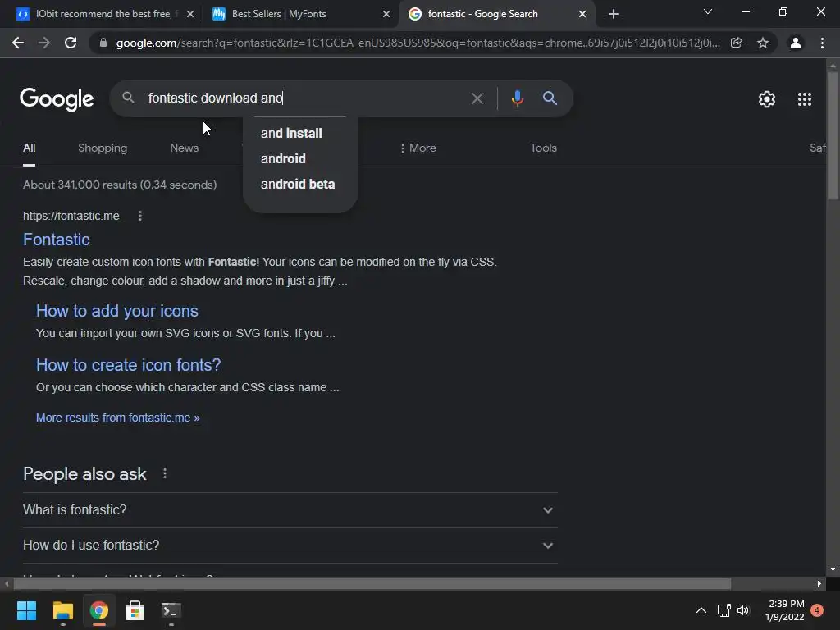
Task: Reload the current page
Action: point(71,43)
